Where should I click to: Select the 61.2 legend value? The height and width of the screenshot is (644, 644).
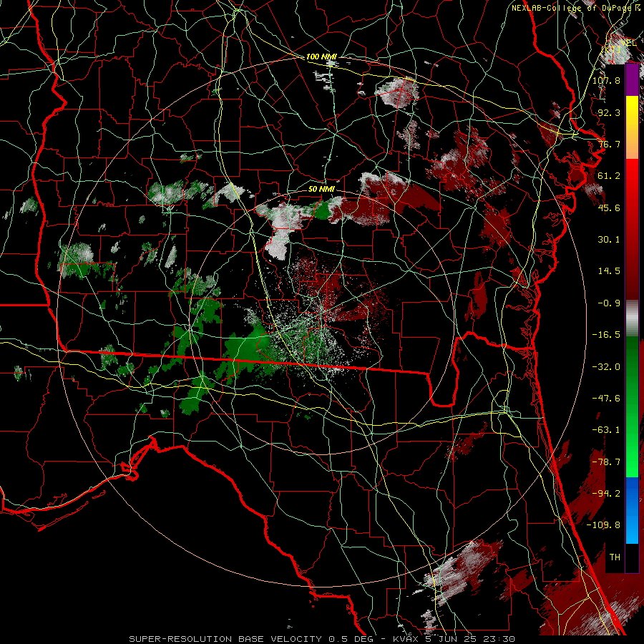coord(609,176)
